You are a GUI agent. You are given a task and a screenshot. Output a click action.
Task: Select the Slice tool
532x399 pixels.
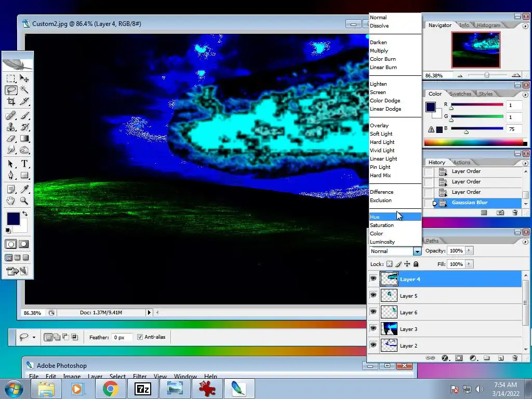coord(24,101)
